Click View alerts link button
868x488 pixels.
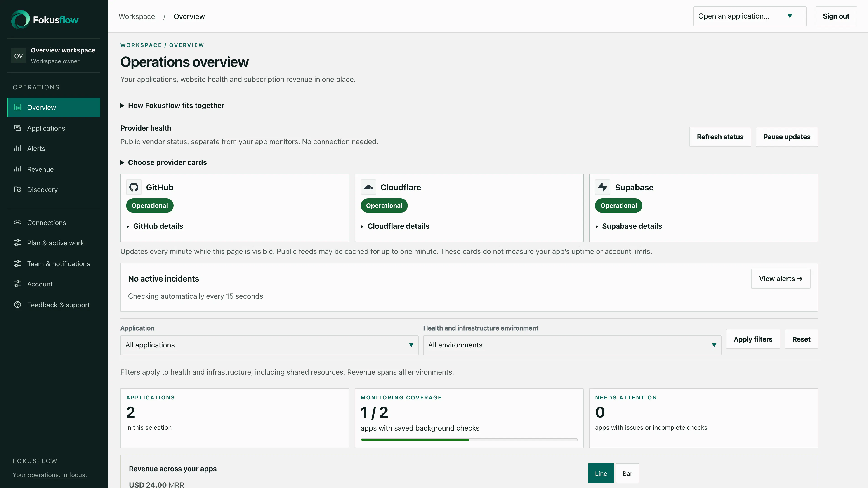781,279
